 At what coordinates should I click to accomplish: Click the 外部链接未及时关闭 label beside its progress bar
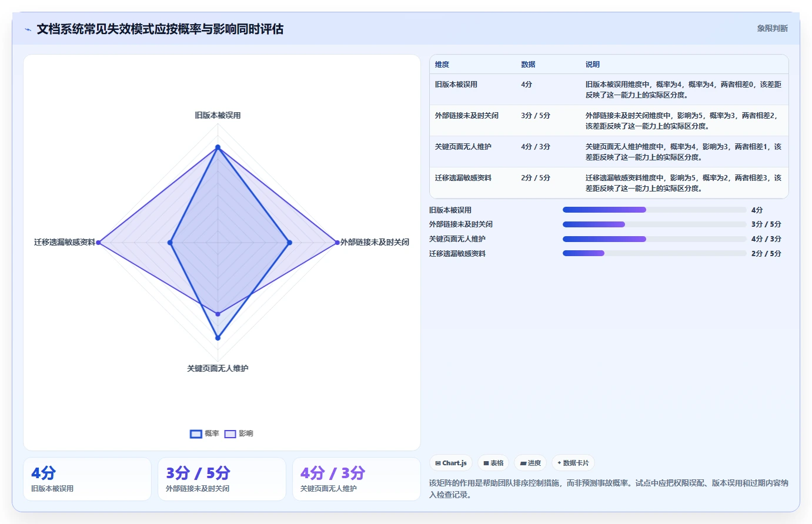[461, 224]
